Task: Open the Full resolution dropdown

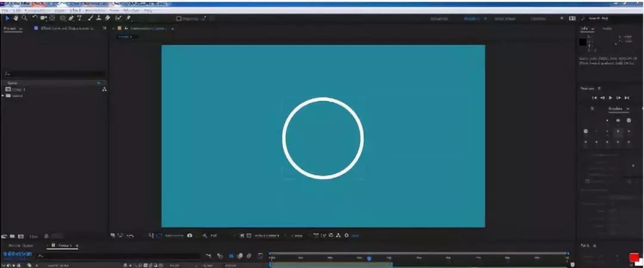Action: (x=215, y=236)
